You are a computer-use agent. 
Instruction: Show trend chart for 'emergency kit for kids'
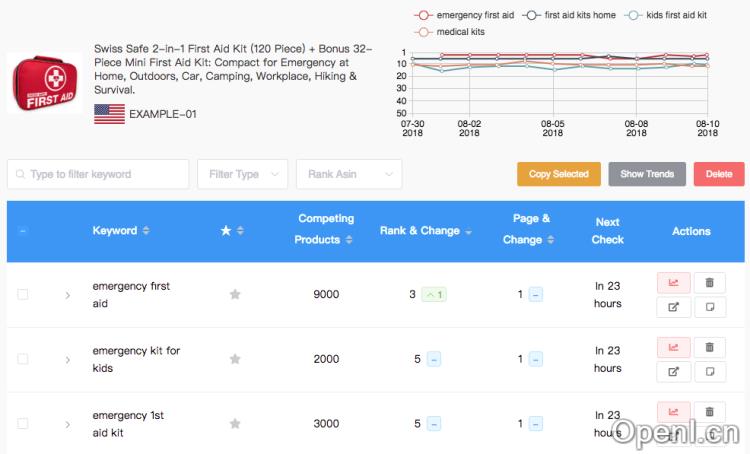[x=673, y=347]
